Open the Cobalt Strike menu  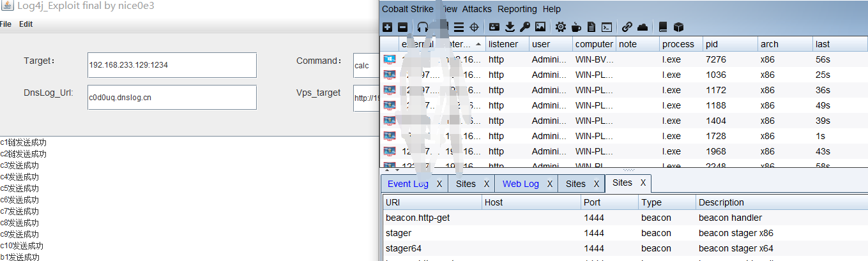(x=407, y=9)
